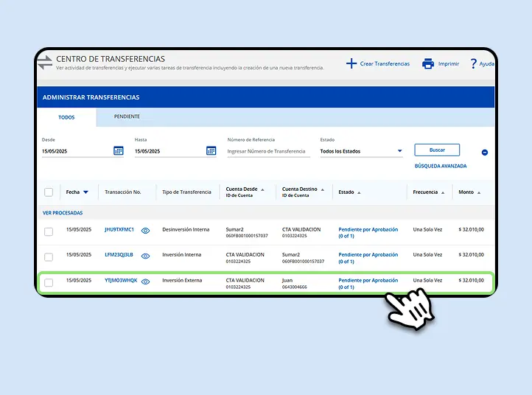The height and width of the screenshot is (395, 532).
Task: Check the box for Inversión Externa row
Action: 49,283
